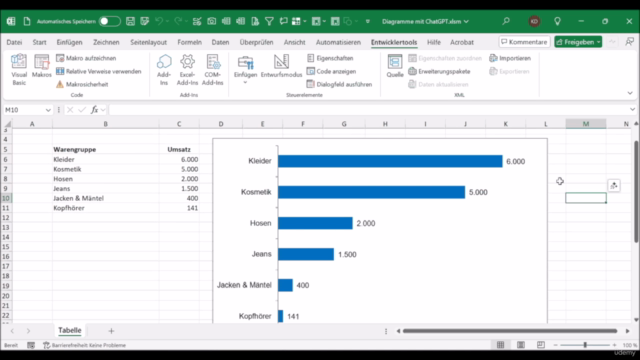Select cell with Warengruppe header

(x=106, y=149)
